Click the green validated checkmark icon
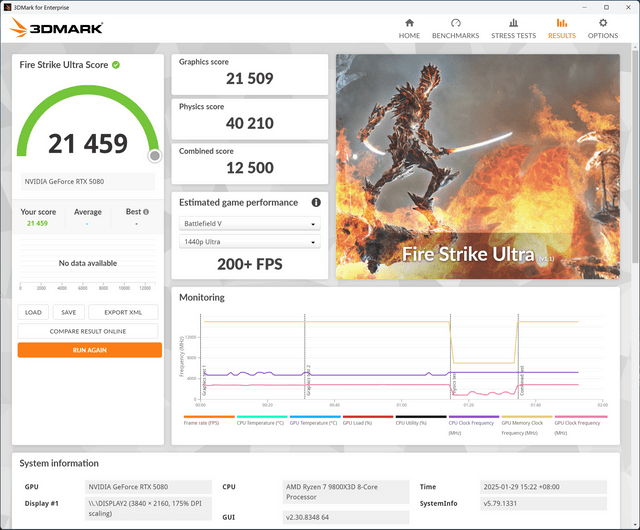 [116, 65]
